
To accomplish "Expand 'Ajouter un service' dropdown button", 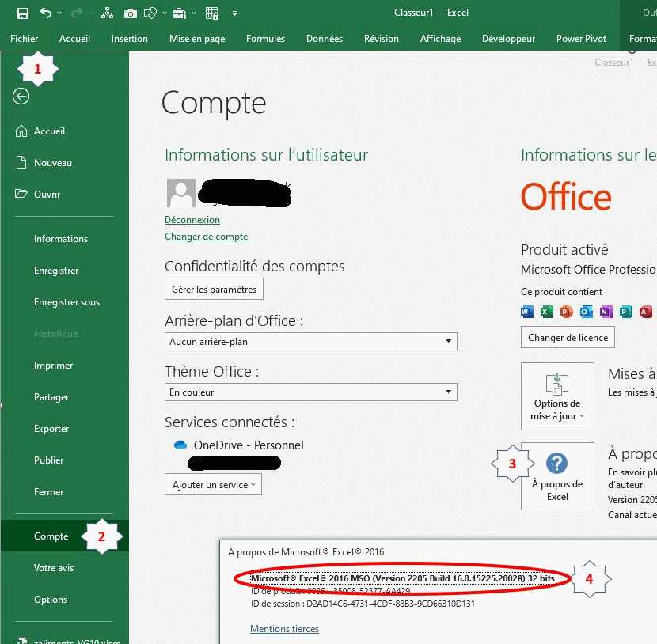I will point(213,484).
